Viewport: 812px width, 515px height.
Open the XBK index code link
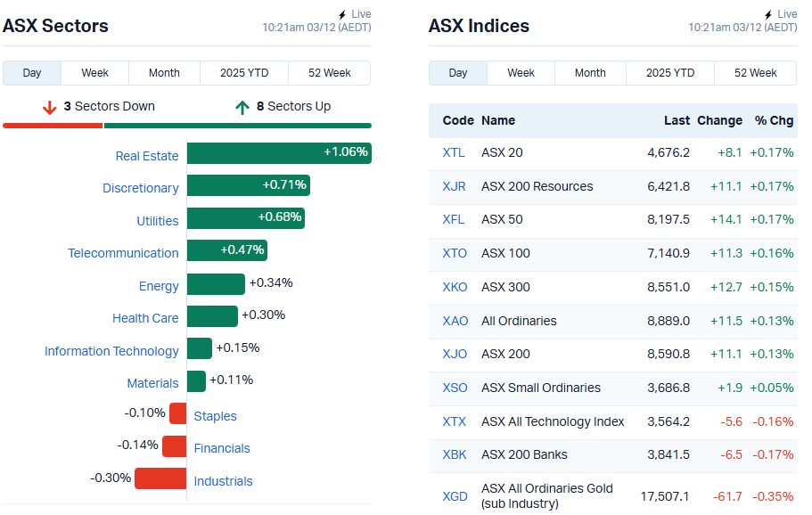coord(455,454)
